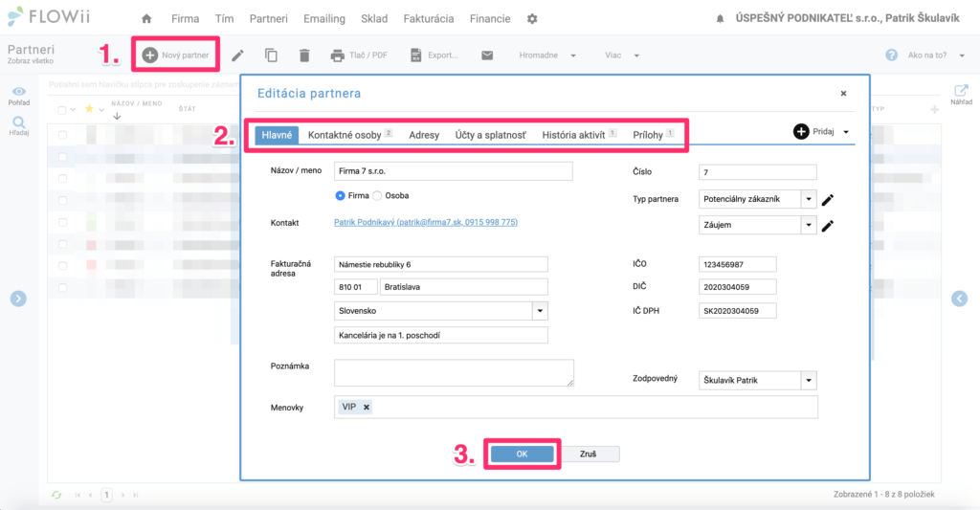Open the settings gear in top menu

coord(532,19)
